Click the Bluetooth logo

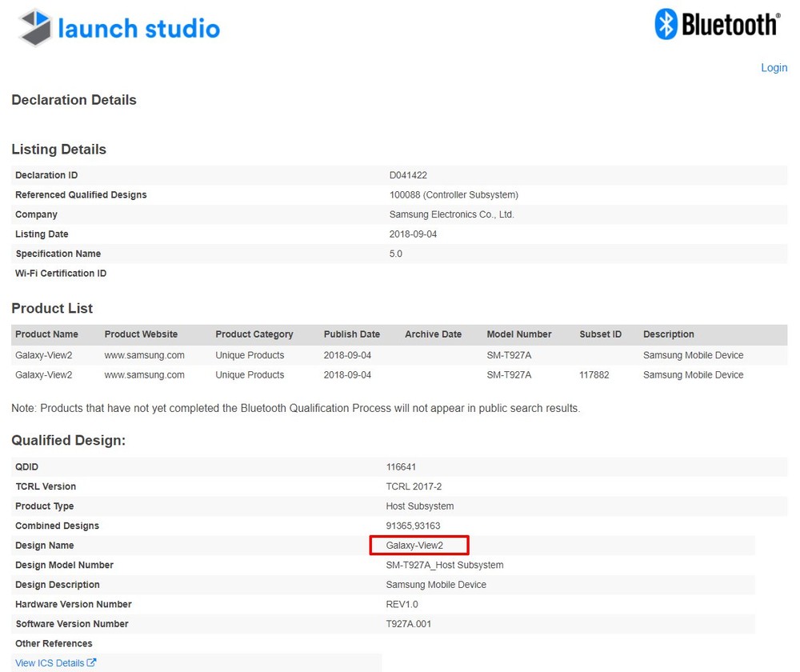click(x=718, y=24)
